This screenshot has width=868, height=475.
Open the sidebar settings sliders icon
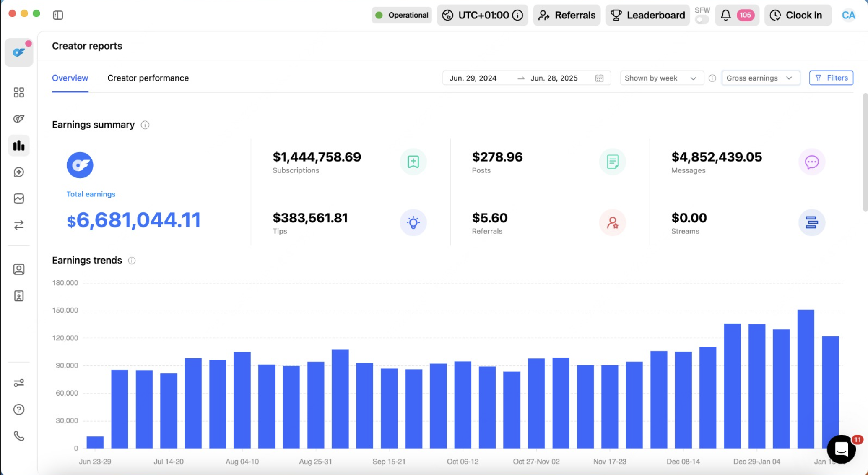(x=19, y=383)
